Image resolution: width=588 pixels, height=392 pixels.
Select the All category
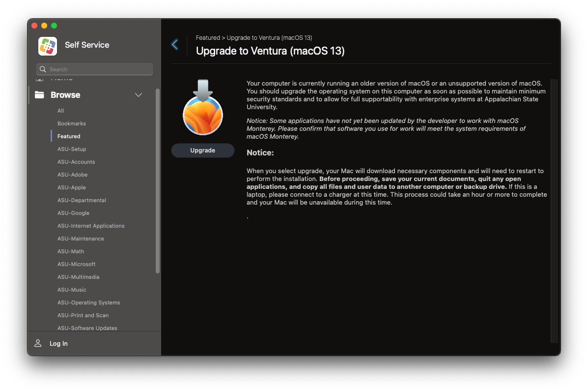coord(60,111)
